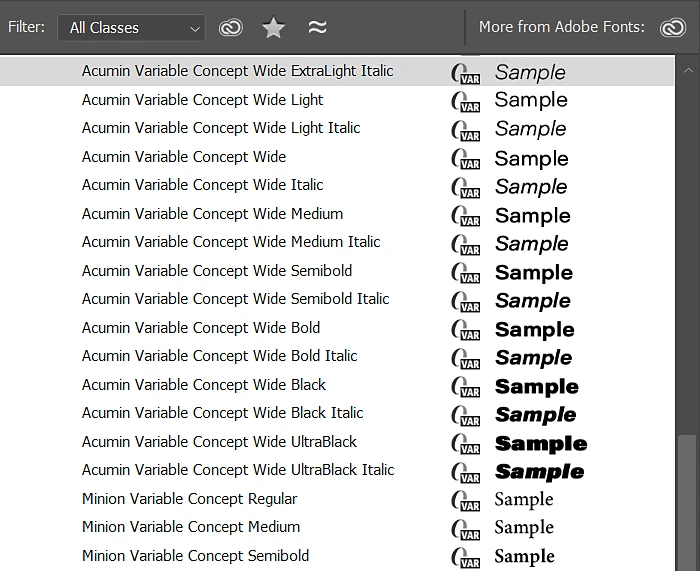Select Acumin Variable Concept Wide ExtraLight Italic

coord(337,71)
